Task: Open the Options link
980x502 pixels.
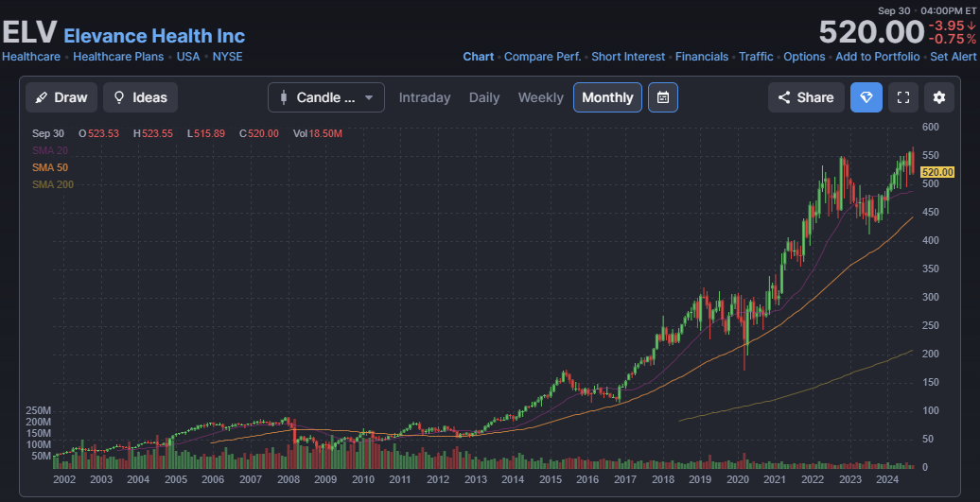Action: [804, 56]
